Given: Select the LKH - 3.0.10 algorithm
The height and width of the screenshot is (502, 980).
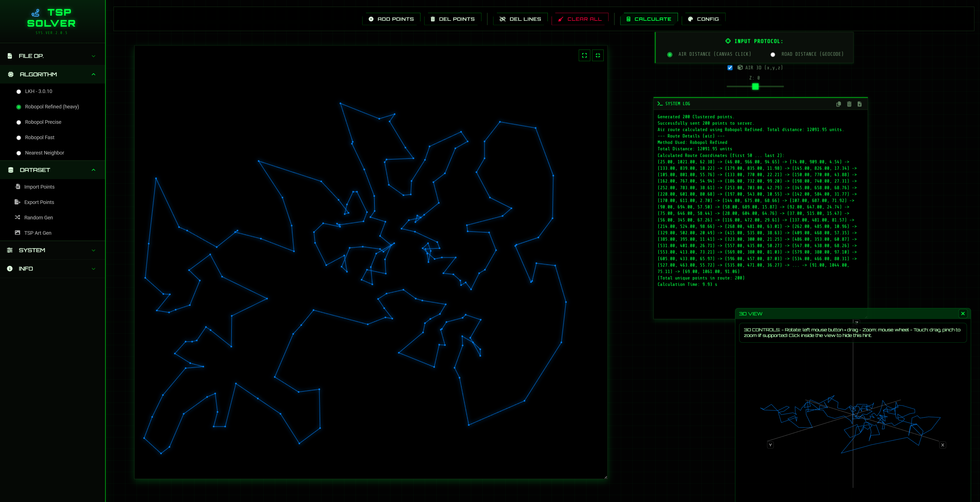Looking at the screenshot, I should click(19, 91).
